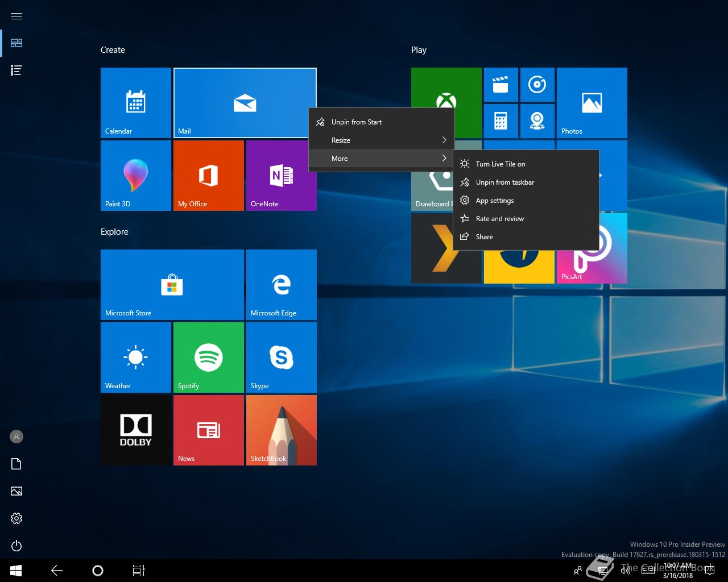Viewport: 728px width, 582px height.
Task: Click the Power button icon
Action: [x=16, y=546]
